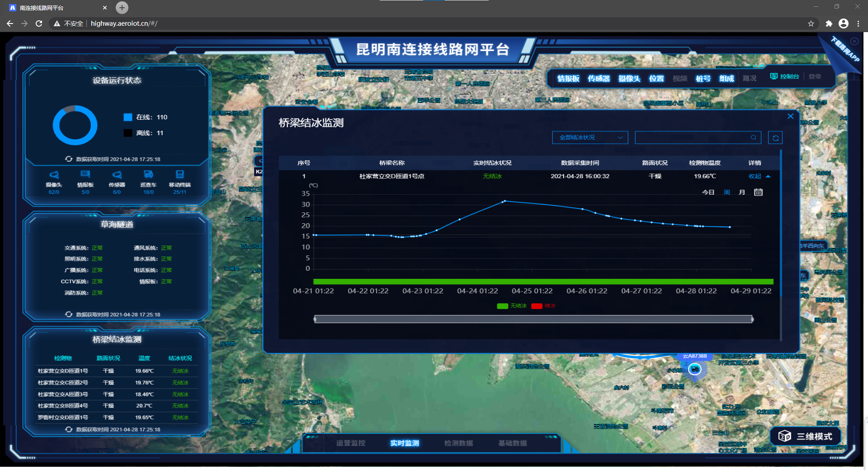
Task: Click the camera icon in device status panel
Action: [54, 175]
